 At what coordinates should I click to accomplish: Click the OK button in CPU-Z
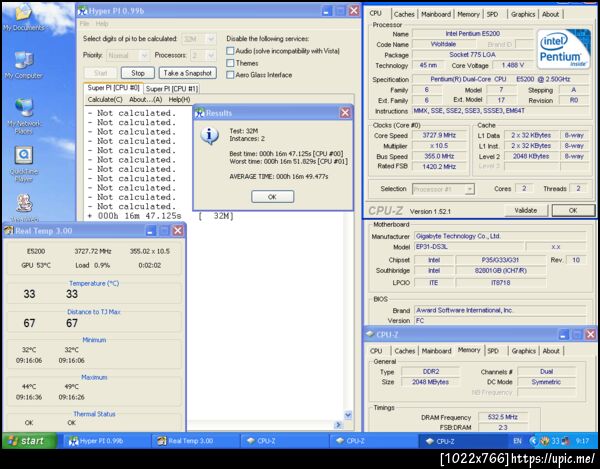click(573, 210)
